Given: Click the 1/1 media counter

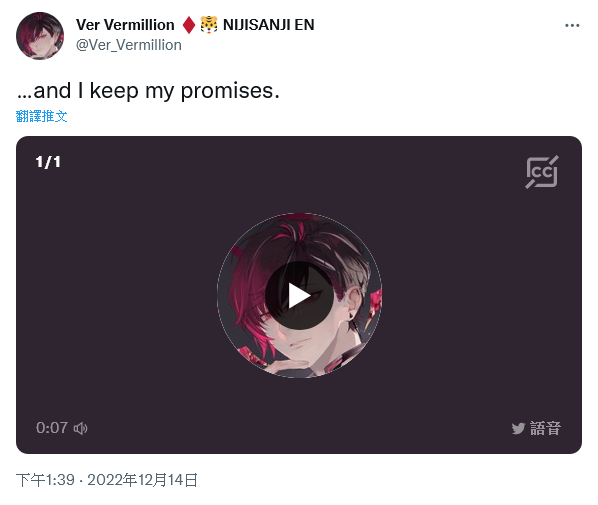Looking at the screenshot, I should click(48, 162).
